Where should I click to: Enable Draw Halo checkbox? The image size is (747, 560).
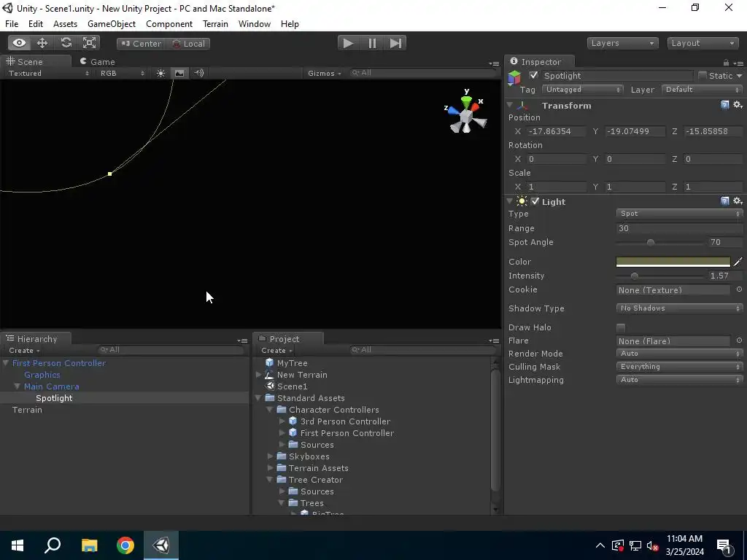pos(620,327)
